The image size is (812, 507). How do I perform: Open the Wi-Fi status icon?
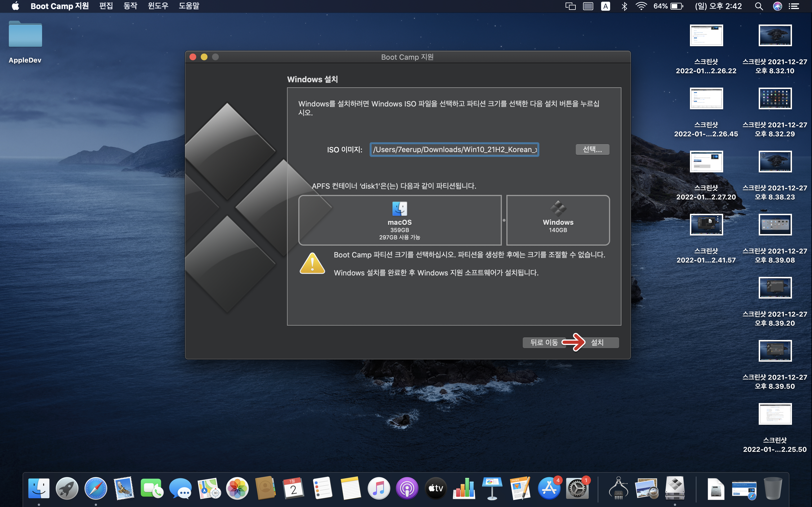pos(641,6)
